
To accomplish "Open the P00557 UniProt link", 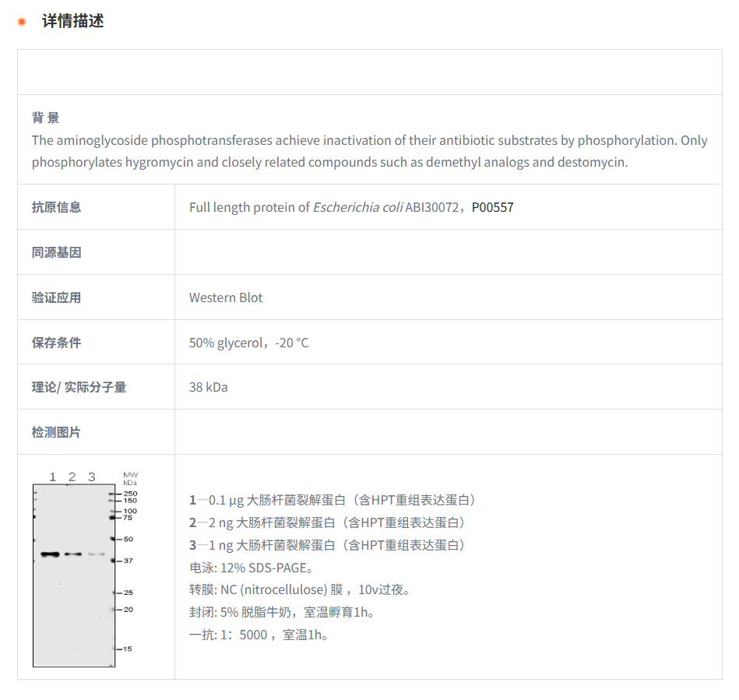I will 492,207.
